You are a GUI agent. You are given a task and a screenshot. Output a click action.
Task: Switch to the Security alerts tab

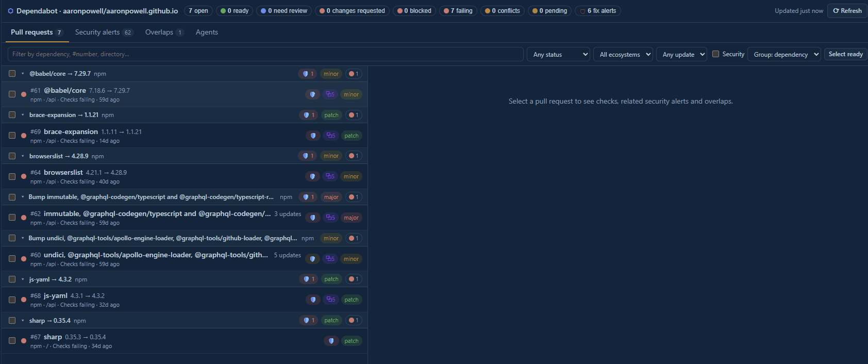(104, 32)
